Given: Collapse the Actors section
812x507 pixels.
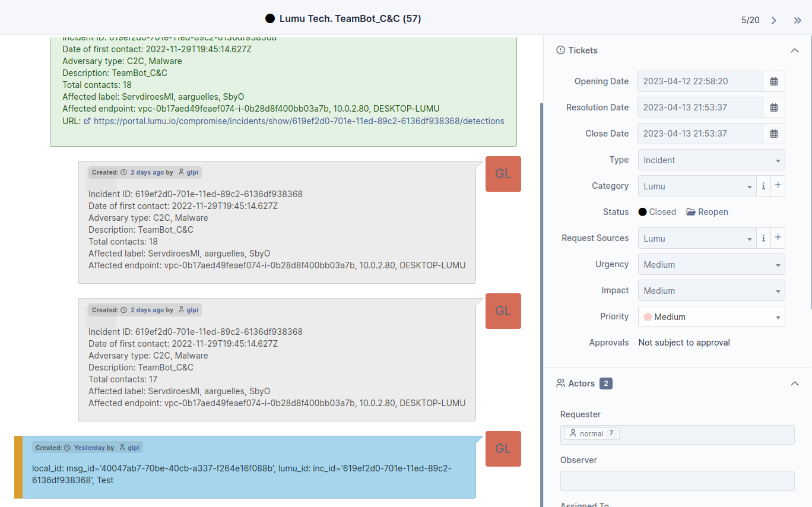Looking at the screenshot, I should 795,384.
